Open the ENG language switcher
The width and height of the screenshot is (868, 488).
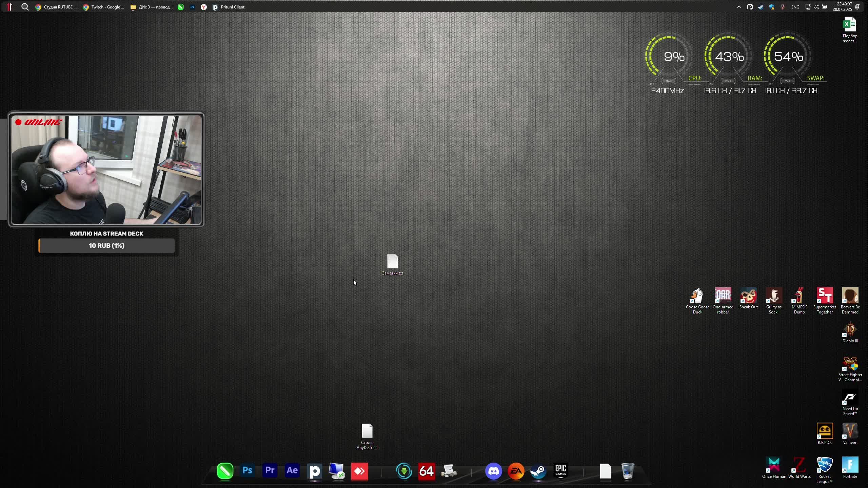(x=795, y=7)
